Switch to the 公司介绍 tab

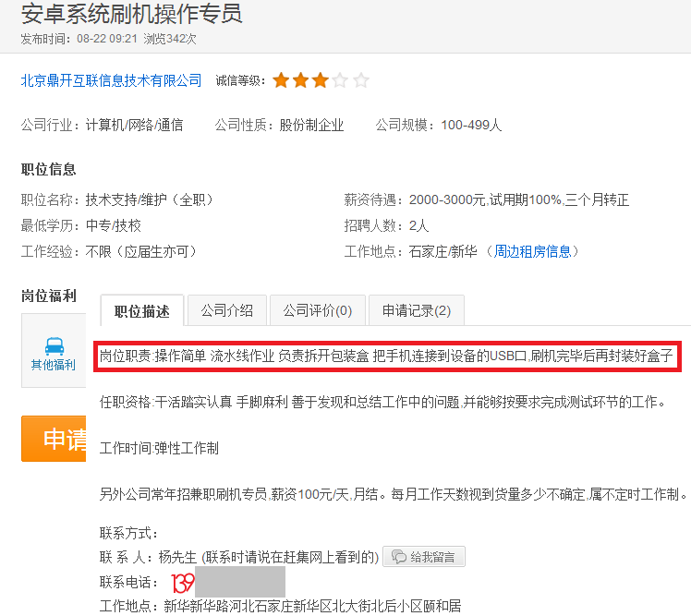click(227, 310)
